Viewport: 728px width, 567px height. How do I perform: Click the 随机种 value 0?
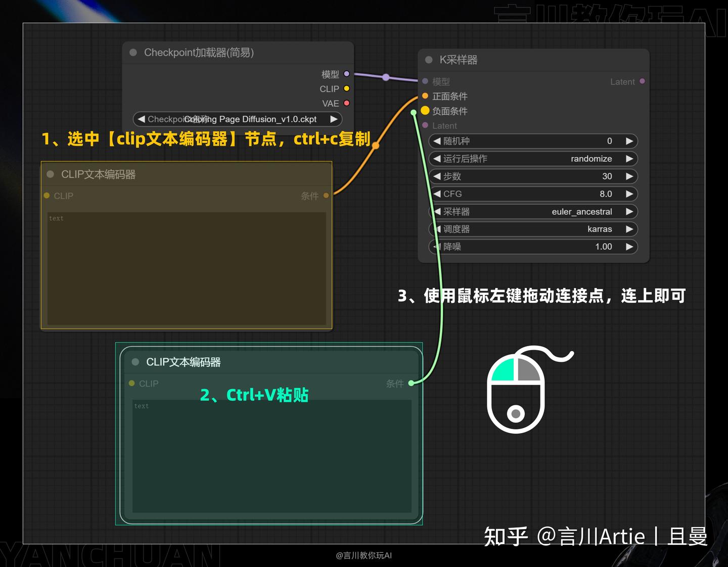pyautogui.click(x=609, y=141)
